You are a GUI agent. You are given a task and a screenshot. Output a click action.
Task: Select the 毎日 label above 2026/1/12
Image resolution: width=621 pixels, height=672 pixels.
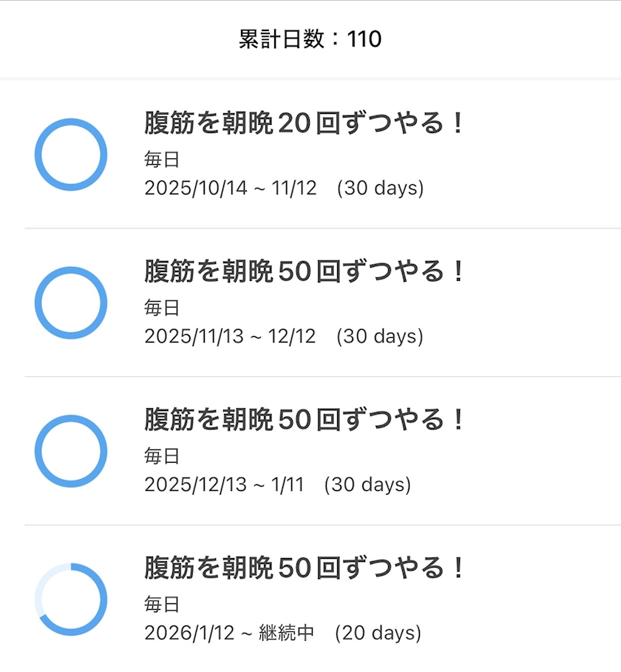[162, 604]
